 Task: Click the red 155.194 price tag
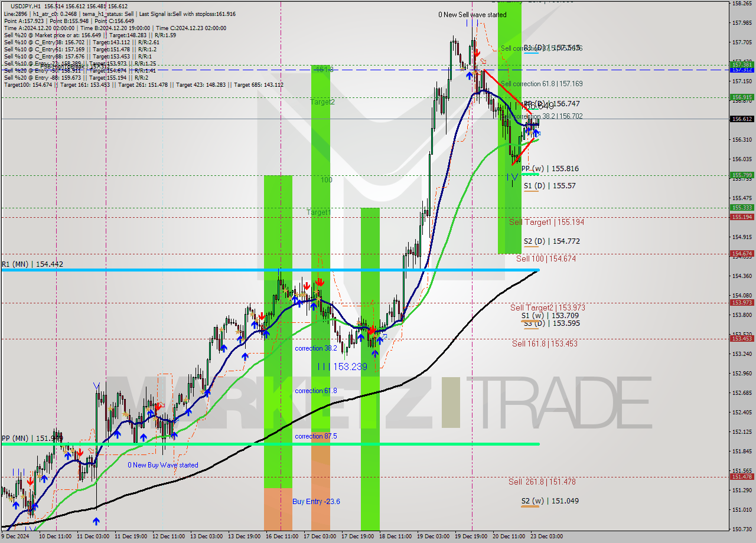coord(742,217)
